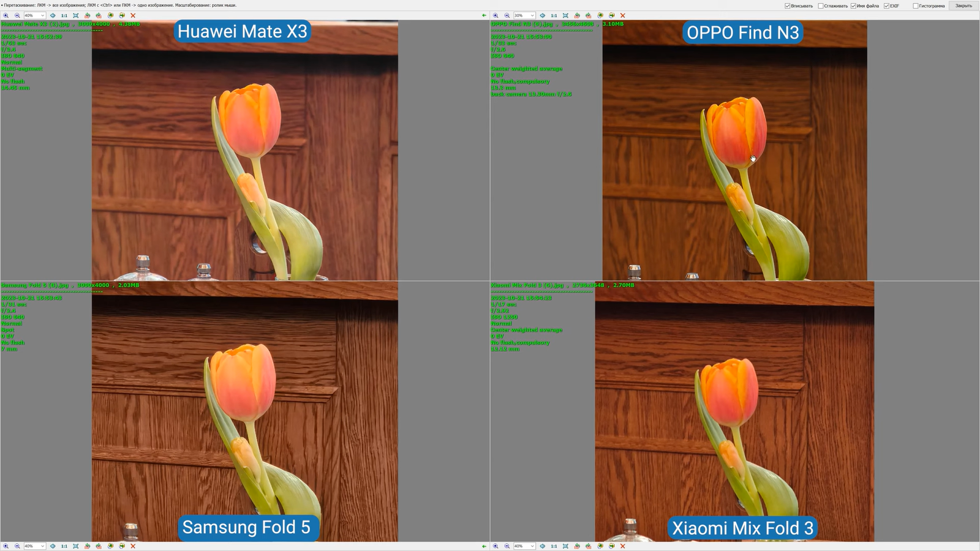Click the fit-to-frame icon in Huawei panel toolbar
Image resolution: width=980 pixels, height=551 pixels.
coord(76,15)
